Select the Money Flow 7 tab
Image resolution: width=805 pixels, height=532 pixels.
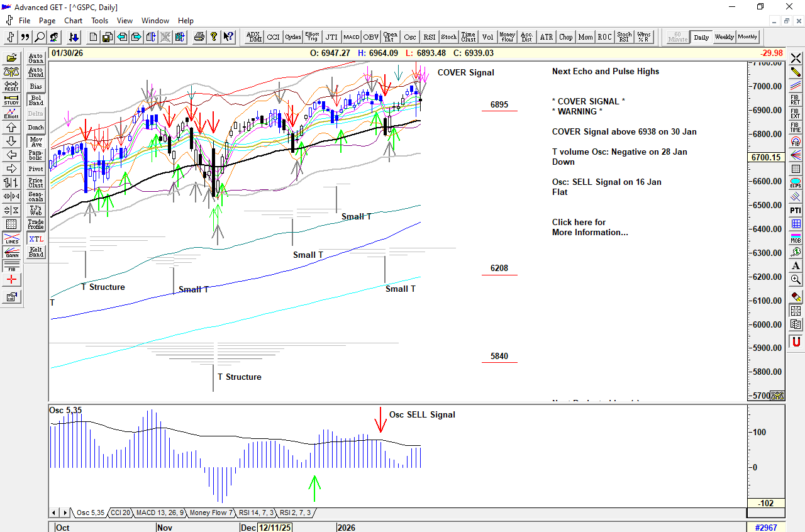click(211, 513)
